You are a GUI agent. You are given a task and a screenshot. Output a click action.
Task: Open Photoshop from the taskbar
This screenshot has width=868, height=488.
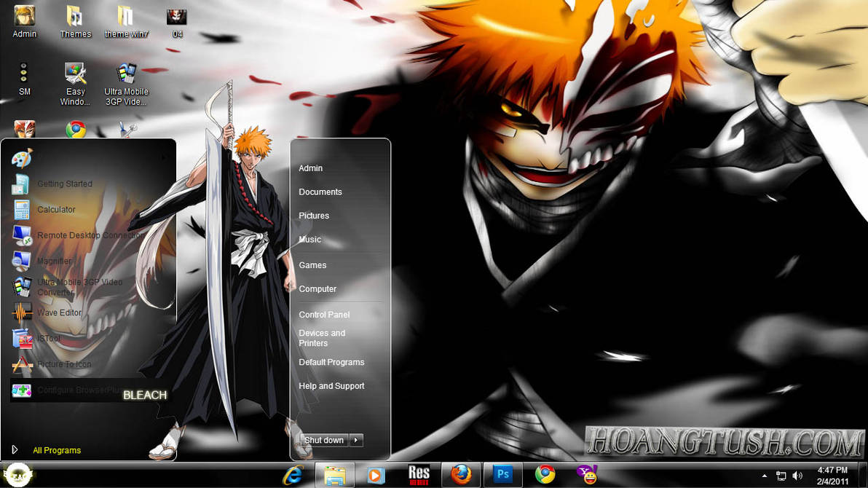pos(502,474)
